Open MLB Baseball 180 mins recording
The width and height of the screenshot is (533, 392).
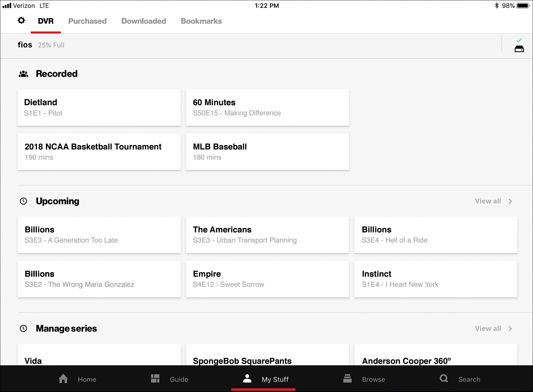tap(267, 152)
